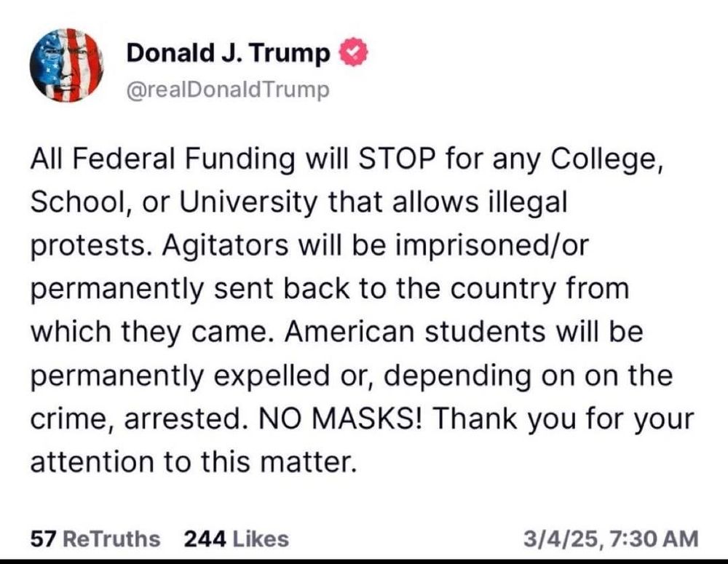Open the 3/4/25, 7:30 AM timestamp
The height and width of the screenshot is (564, 728).
(611, 539)
